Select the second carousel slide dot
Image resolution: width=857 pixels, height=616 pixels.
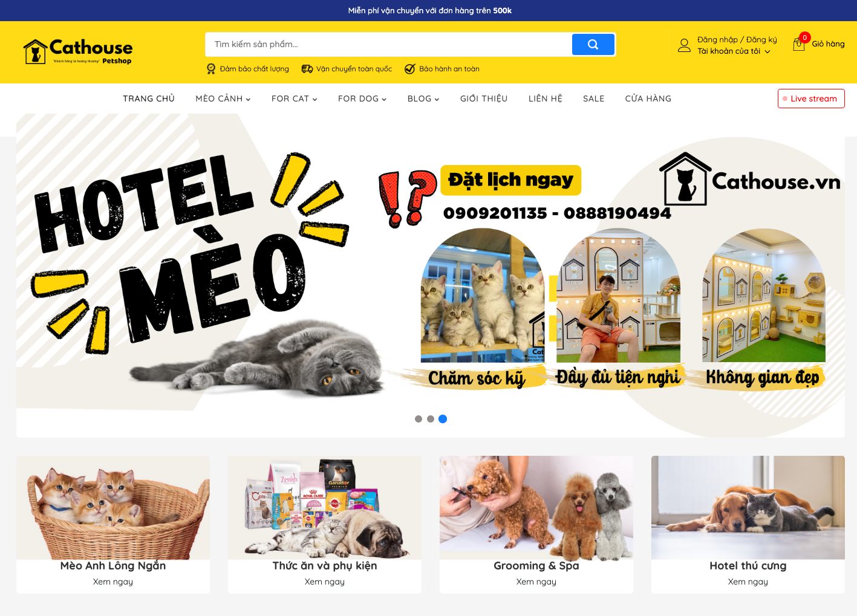[431, 419]
